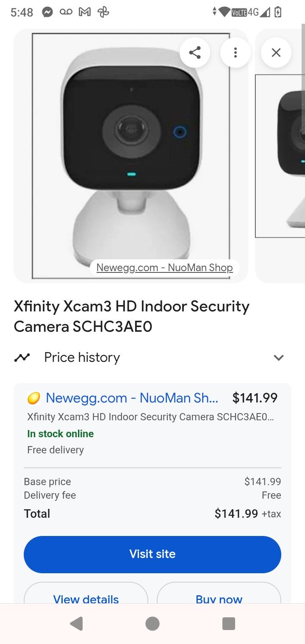This screenshot has height=644, width=305.
Task: Open the Messenger notification icon
Action: 47,12
